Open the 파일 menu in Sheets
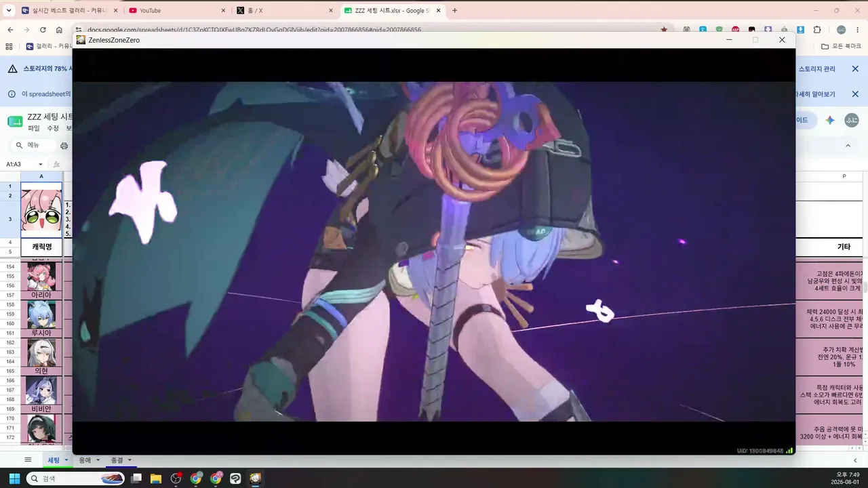 [x=34, y=128]
